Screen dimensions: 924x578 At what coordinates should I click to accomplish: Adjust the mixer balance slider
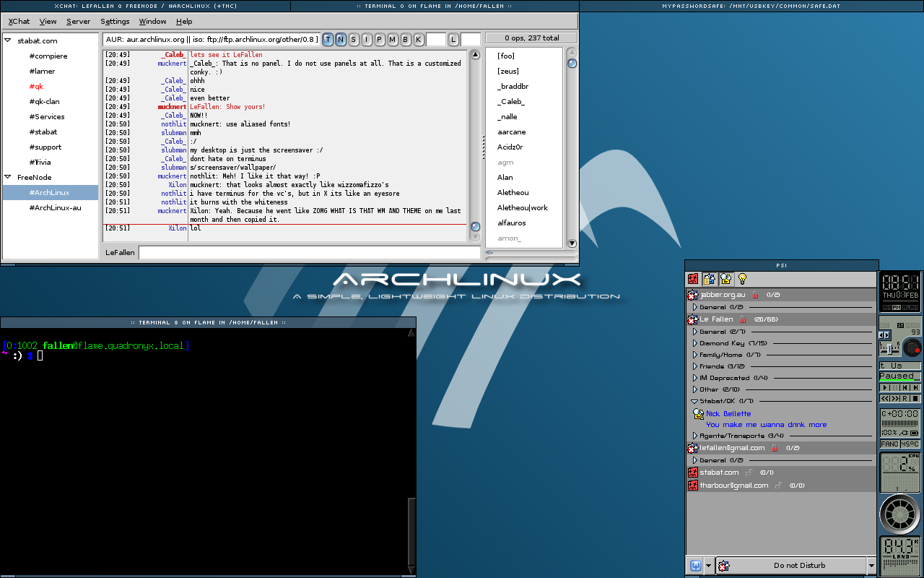(889, 350)
